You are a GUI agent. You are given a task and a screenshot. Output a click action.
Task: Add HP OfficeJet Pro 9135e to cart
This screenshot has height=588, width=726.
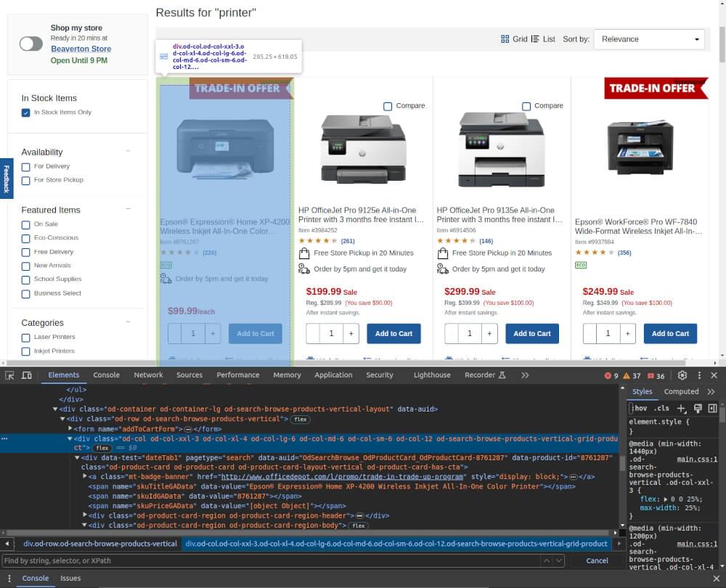pos(531,333)
